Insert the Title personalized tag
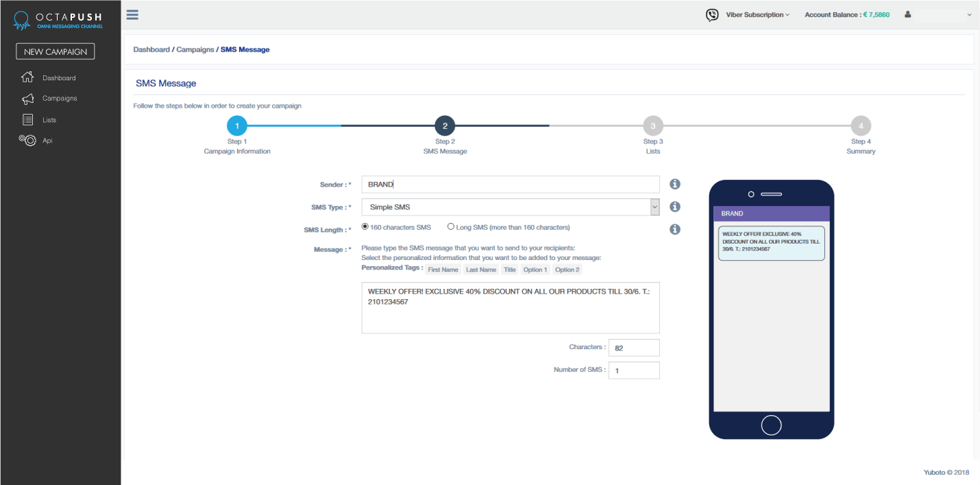The width and height of the screenshot is (980, 485). (510, 270)
